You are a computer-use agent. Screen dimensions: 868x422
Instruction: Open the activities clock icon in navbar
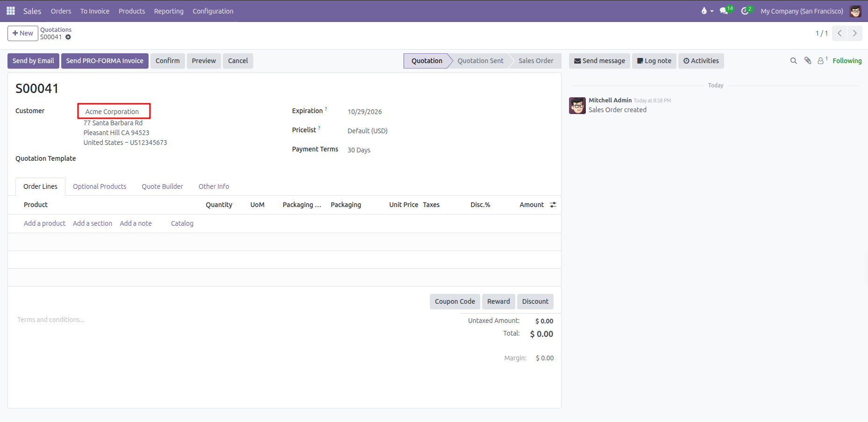(x=745, y=11)
